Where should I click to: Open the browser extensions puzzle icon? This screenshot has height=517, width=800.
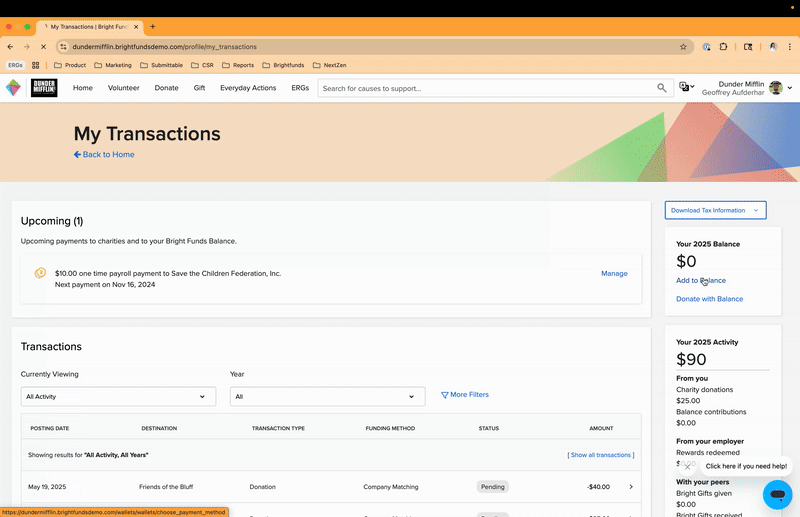(723, 46)
